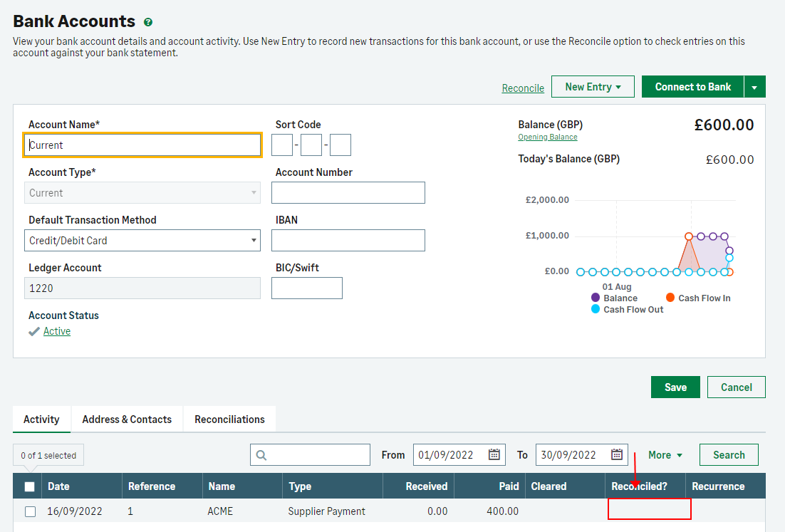
Task: Click into the Account Number field
Action: click(x=348, y=193)
